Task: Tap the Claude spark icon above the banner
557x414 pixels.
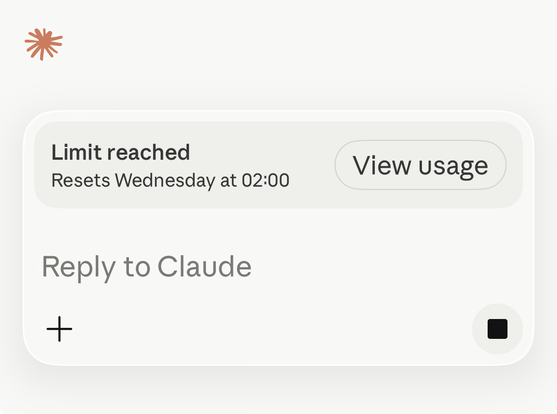Action: coord(44,44)
